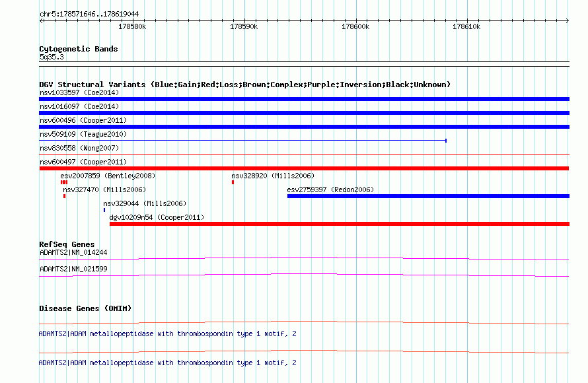The width and height of the screenshot is (588, 383).
Task: Click the 5q35.3 cytogenetic band bar
Action: tap(304, 64)
